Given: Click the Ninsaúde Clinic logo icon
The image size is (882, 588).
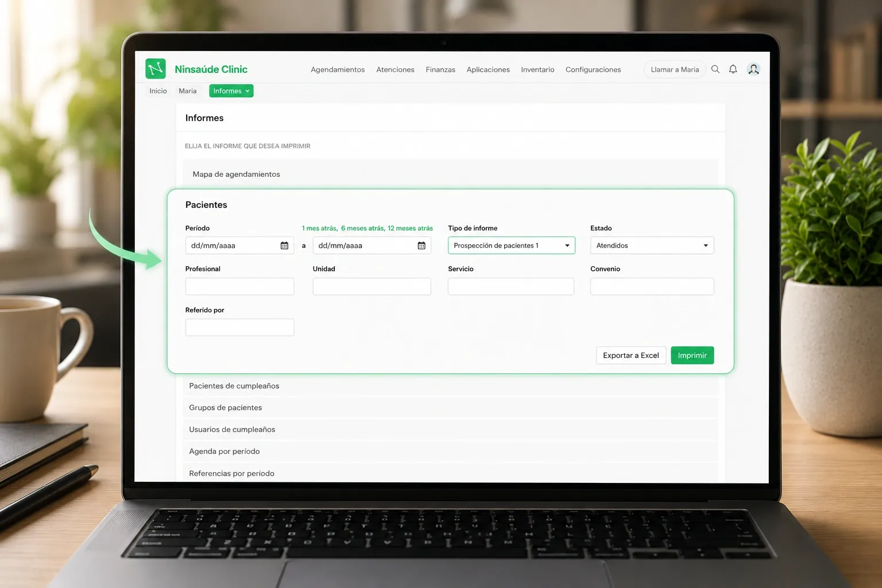Looking at the screenshot, I should click(156, 69).
